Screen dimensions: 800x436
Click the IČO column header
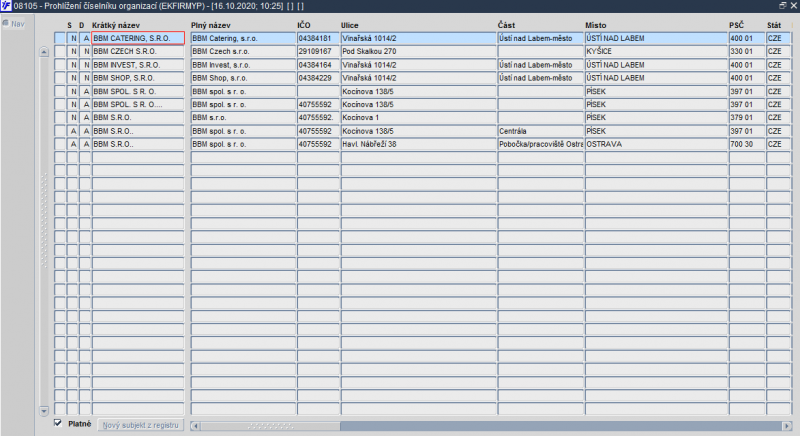304,25
